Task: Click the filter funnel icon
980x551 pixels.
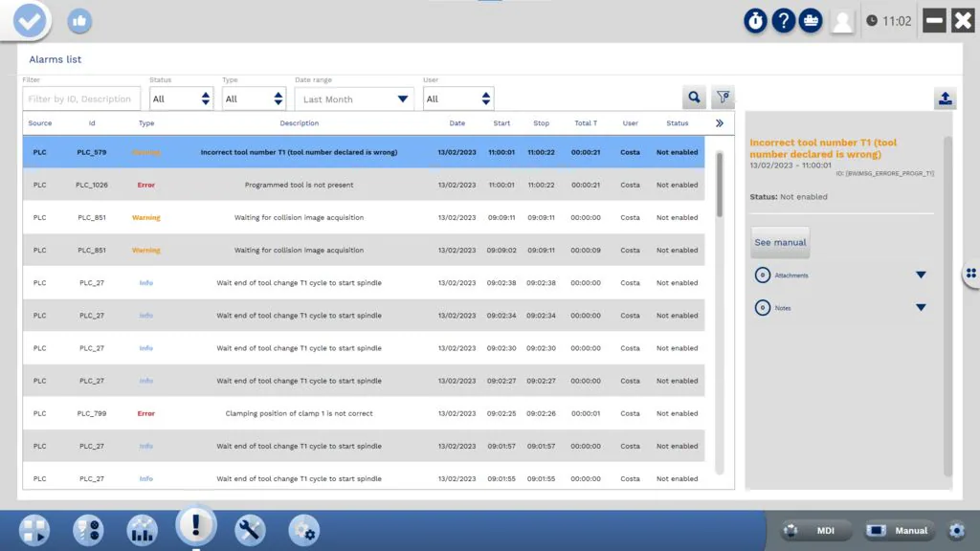Action: (724, 98)
